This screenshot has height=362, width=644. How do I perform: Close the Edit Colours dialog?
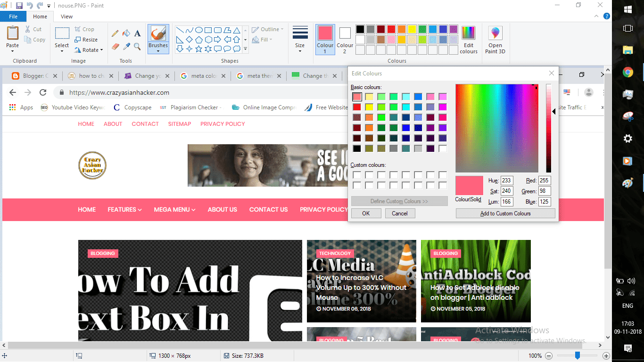point(552,74)
